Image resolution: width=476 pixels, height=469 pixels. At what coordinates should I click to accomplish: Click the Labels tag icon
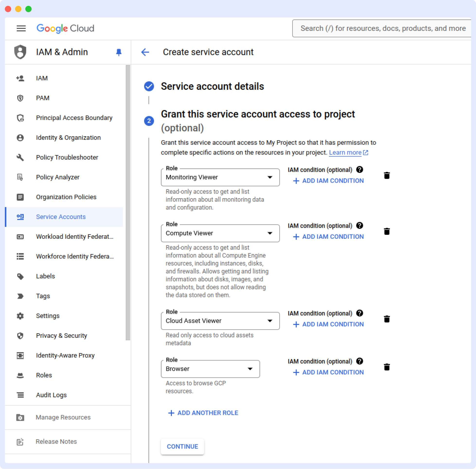click(20, 276)
